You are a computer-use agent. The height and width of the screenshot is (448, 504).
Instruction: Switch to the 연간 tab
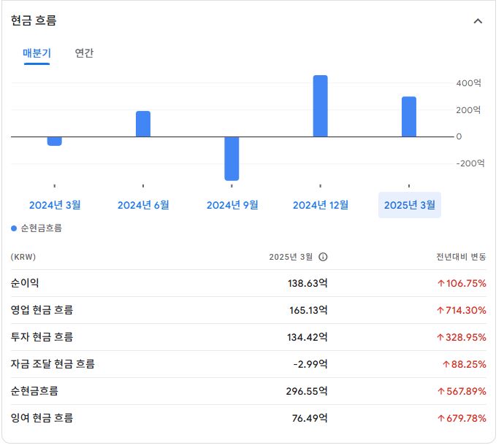84,53
